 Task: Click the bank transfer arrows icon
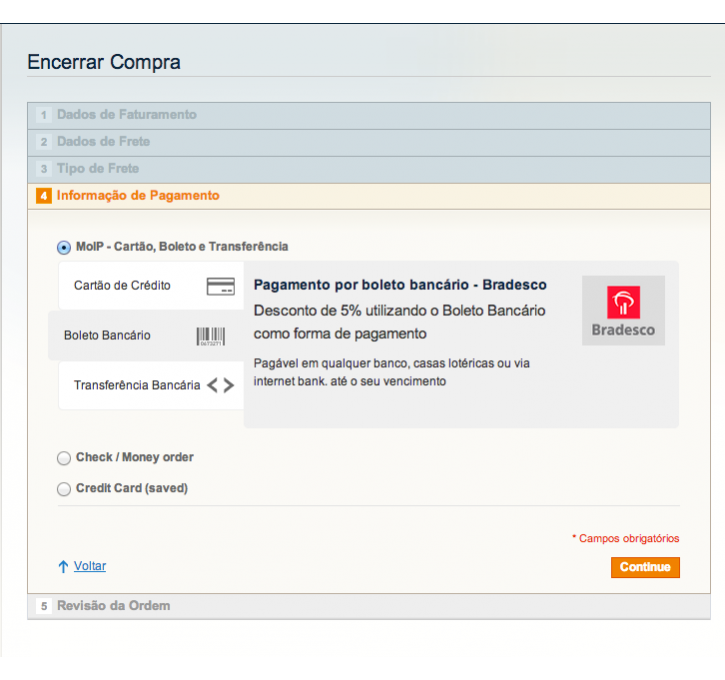point(221,385)
